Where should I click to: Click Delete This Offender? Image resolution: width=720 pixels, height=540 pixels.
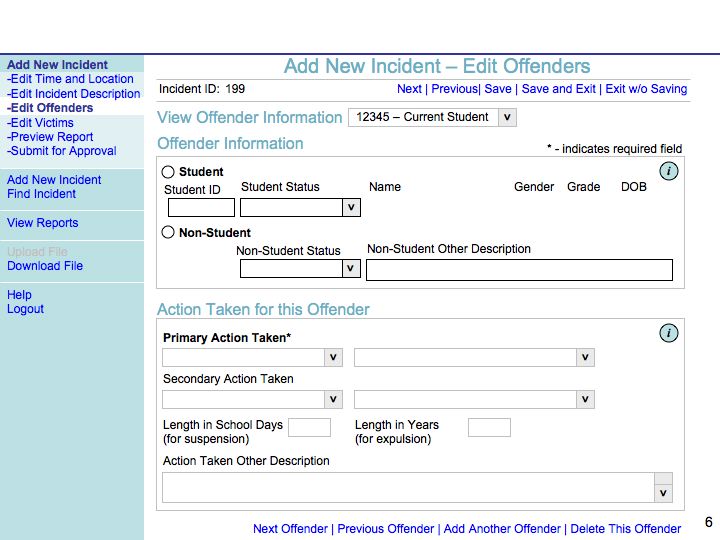(x=625, y=529)
